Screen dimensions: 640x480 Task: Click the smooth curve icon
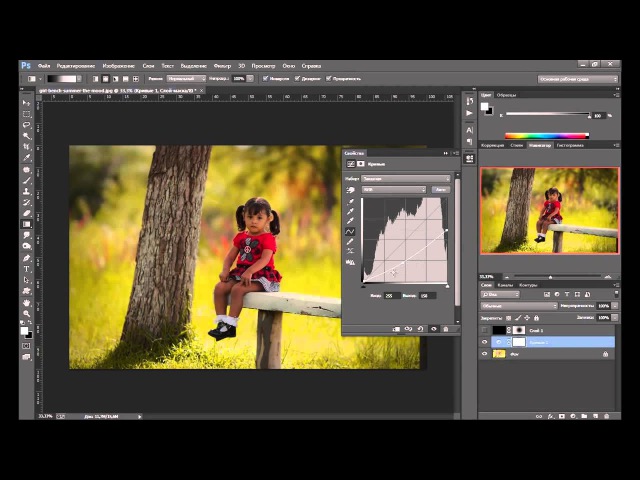coord(350,251)
